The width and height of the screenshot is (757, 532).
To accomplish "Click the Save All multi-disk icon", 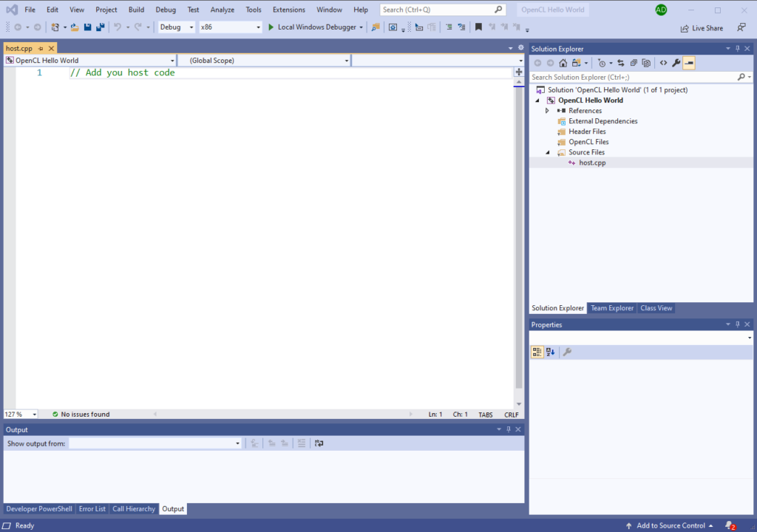I will pos(101,27).
